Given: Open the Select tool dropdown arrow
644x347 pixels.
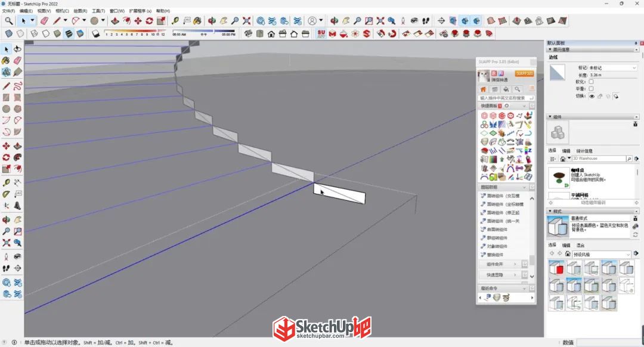Looking at the screenshot, I should click(32, 20).
